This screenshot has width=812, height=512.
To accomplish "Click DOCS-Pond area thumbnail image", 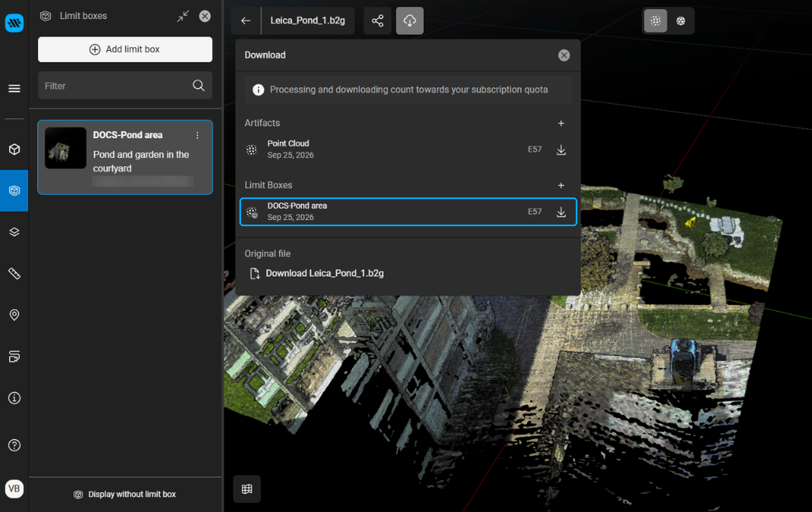I will coord(65,148).
